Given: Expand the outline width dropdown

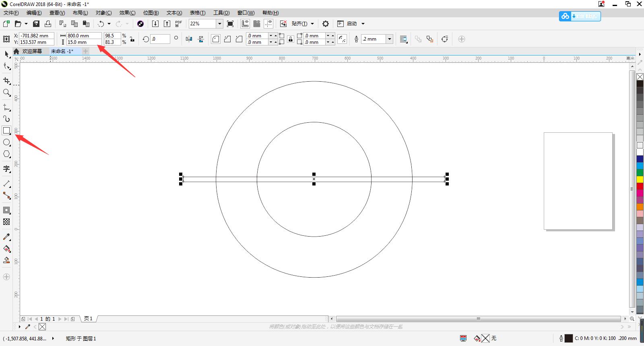Looking at the screenshot, I should tap(389, 39).
